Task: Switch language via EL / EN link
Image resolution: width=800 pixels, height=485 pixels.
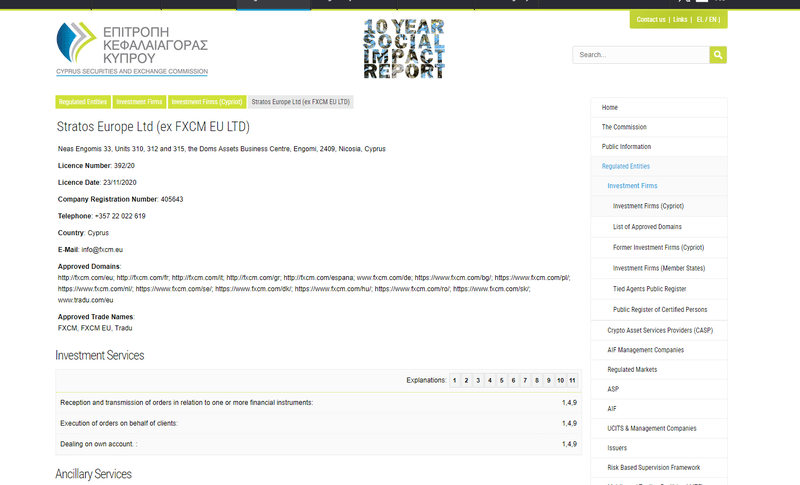Action: (x=706, y=19)
